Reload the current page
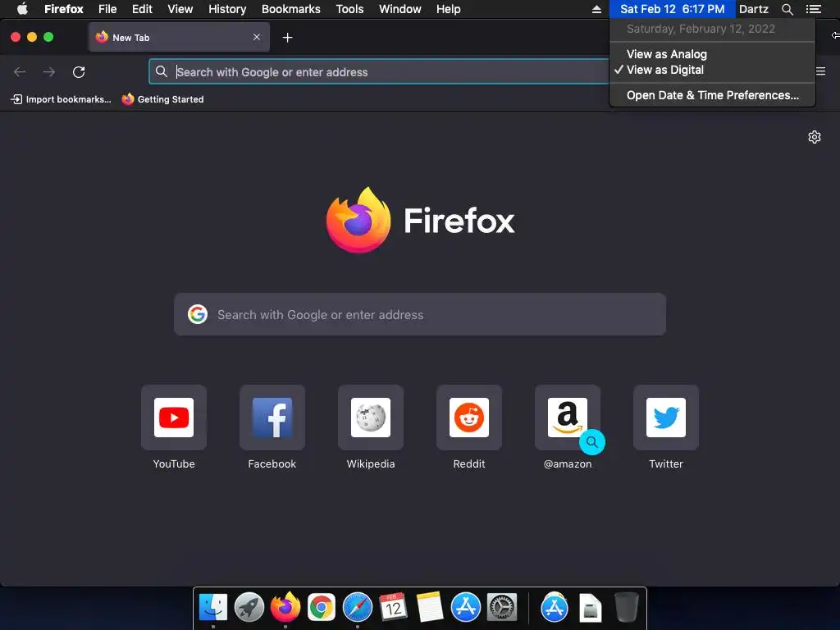Image resolution: width=840 pixels, height=630 pixels. 79,72
